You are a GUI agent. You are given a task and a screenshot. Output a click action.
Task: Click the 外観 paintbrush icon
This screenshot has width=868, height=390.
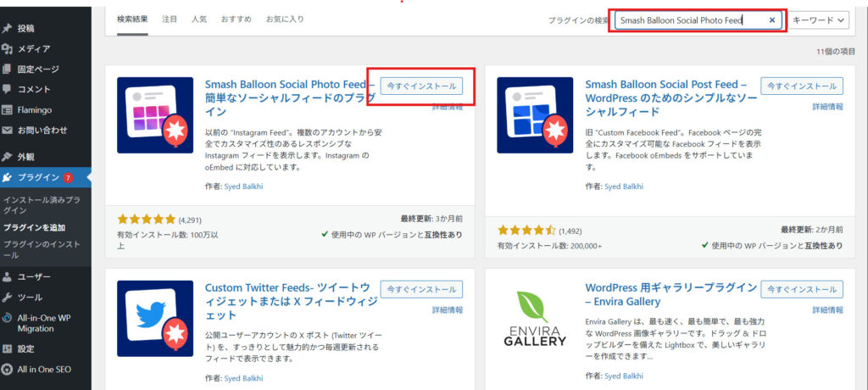pyautogui.click(x=7, y=157)
